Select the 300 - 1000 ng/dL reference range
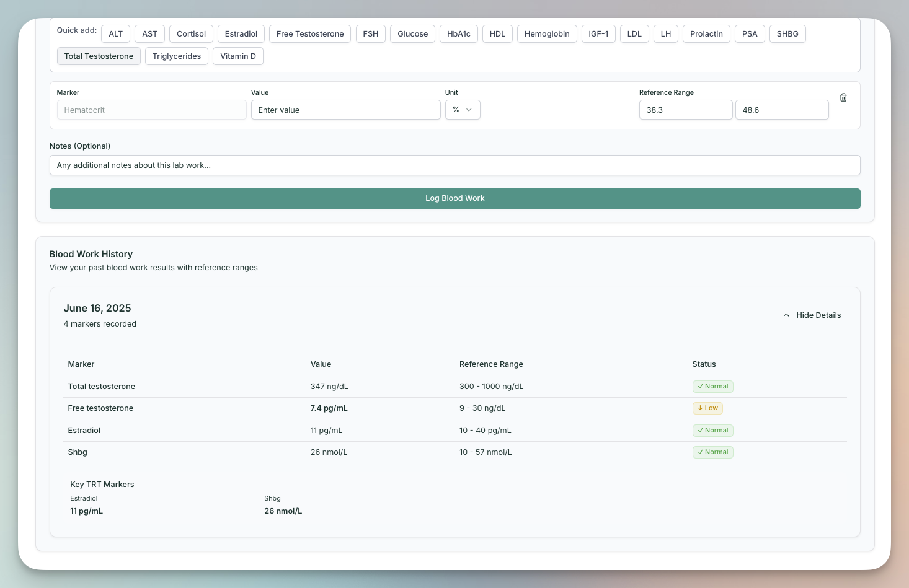 click(x=491, y=386)
